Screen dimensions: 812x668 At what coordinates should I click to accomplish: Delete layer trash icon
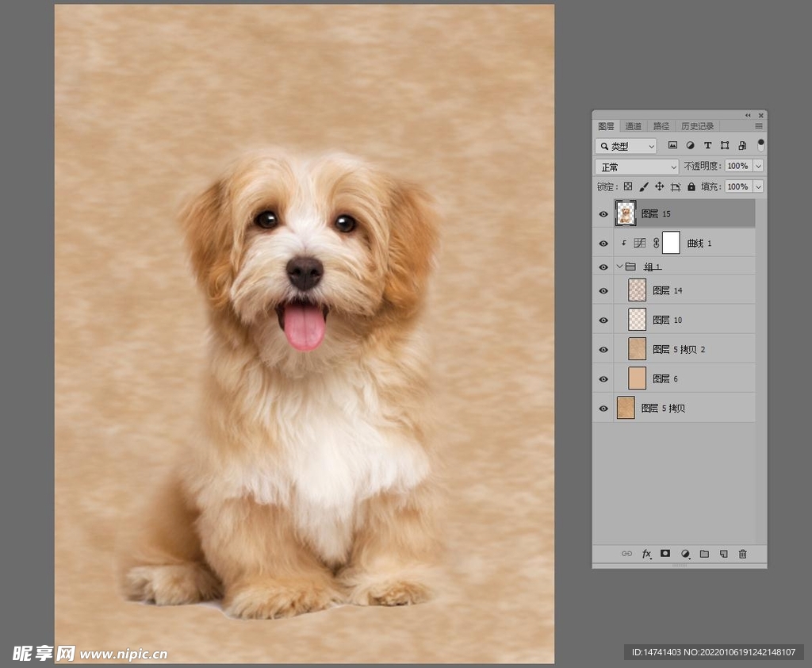(x=742, y=554)
